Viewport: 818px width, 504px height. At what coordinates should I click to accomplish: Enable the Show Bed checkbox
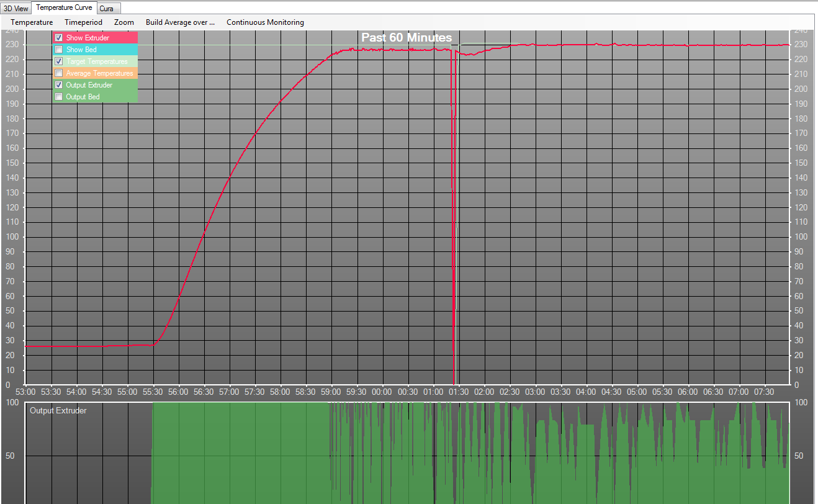click(x=59, y=50)
